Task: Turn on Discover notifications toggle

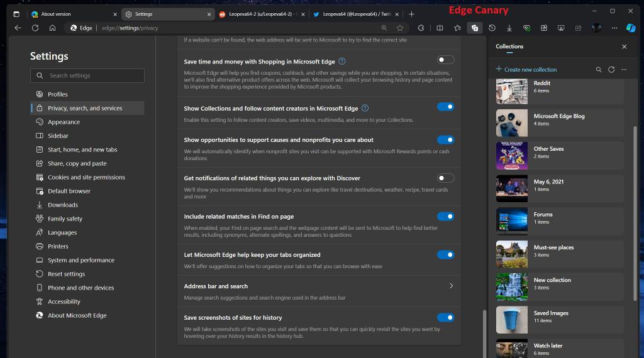Action: [x=445, y=178]
